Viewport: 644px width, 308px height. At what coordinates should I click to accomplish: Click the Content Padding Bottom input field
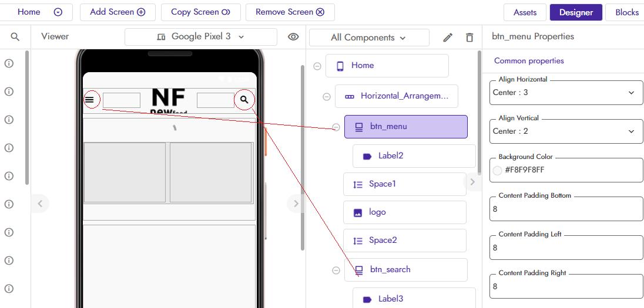pyautogui.click(x=566, y=209)
